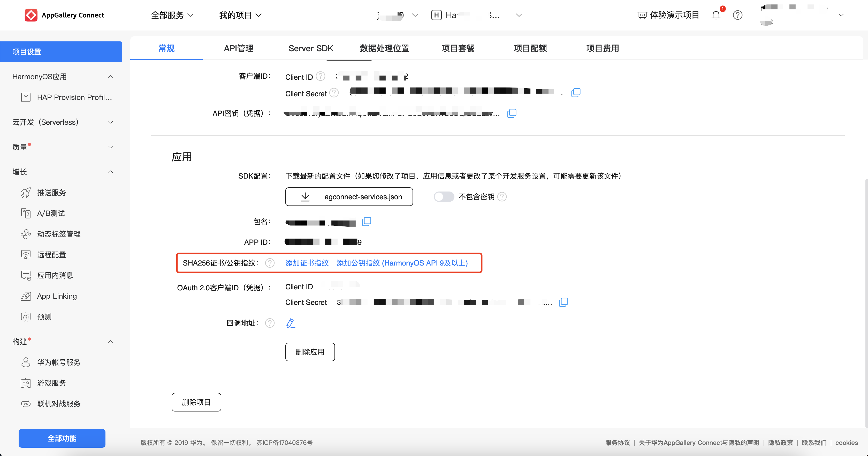Switch to the Server SDK tab
Screen dimensions: 868x456
point(311,48)
